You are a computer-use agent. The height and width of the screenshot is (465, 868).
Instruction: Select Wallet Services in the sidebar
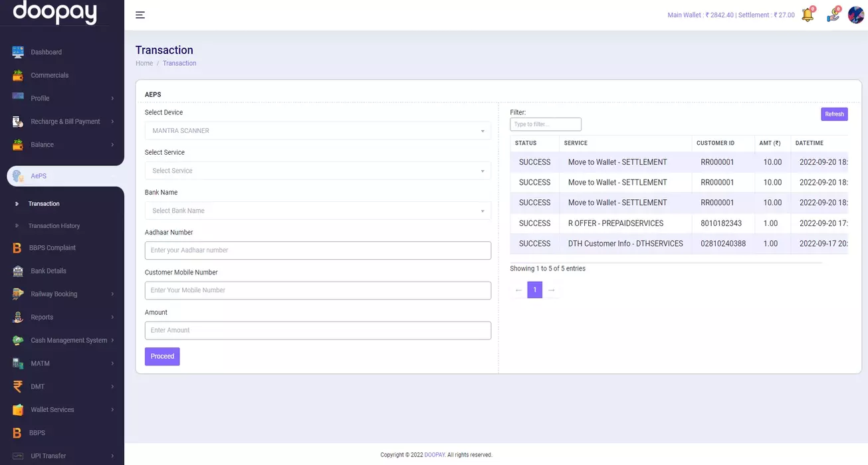click(x=53, y=410)
